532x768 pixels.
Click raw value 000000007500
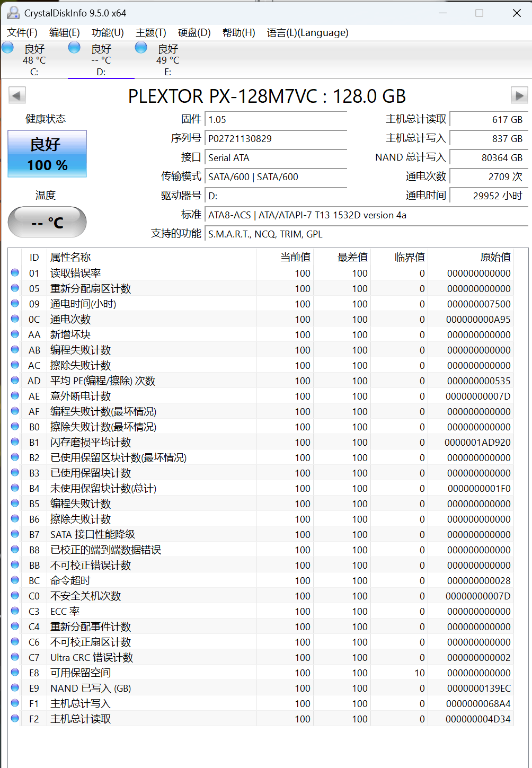479,304
